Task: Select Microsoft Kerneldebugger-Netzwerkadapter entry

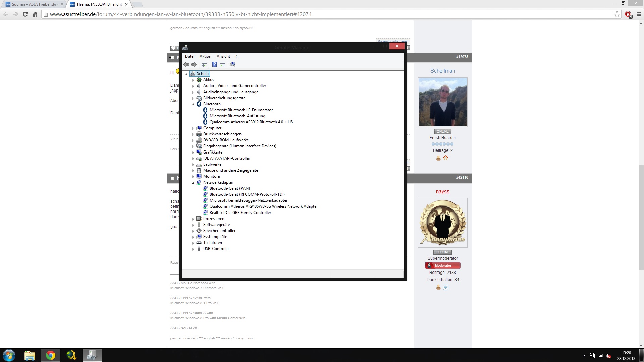Action: (248, 200)
